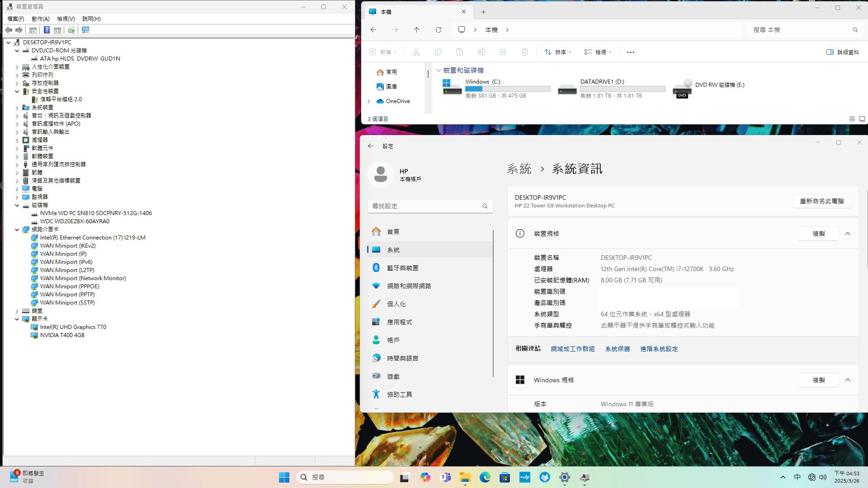Scan for hardware changes toolbar icon

[x=85, y=30]
